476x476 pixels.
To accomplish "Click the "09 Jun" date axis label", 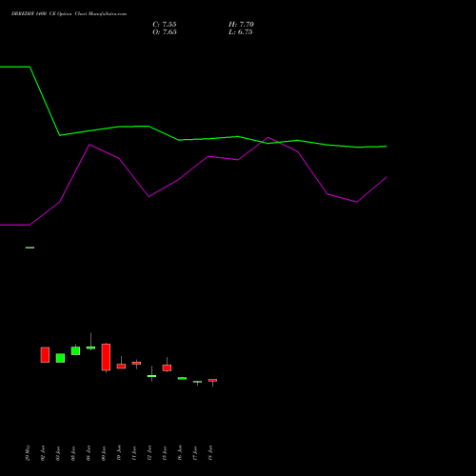I will coord(104,453).
